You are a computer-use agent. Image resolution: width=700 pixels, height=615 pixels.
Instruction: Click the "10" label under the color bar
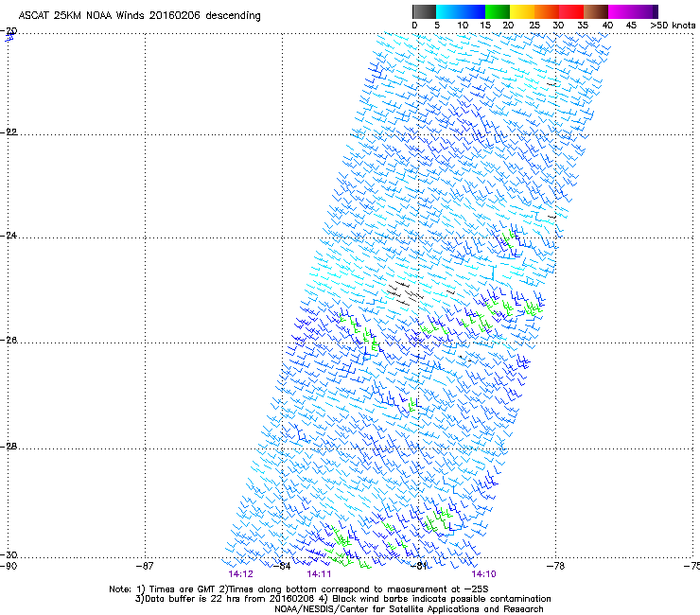click(x=463, y=26)
